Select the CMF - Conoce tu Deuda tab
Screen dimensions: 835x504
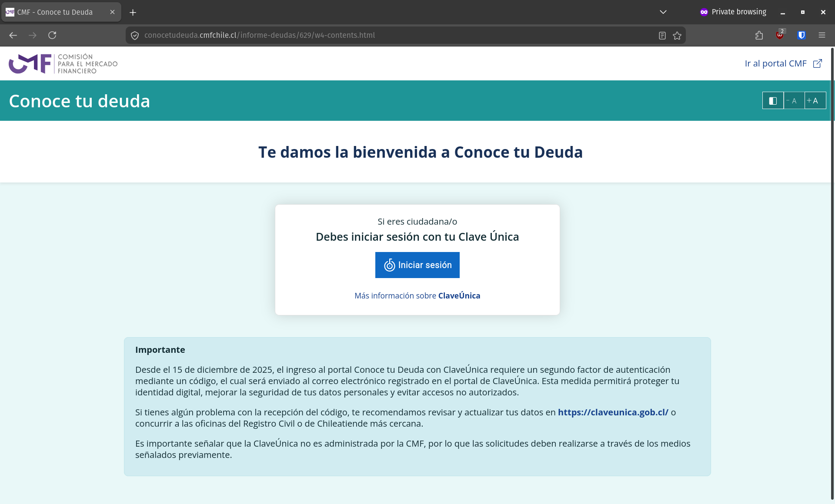click(55, 12)
